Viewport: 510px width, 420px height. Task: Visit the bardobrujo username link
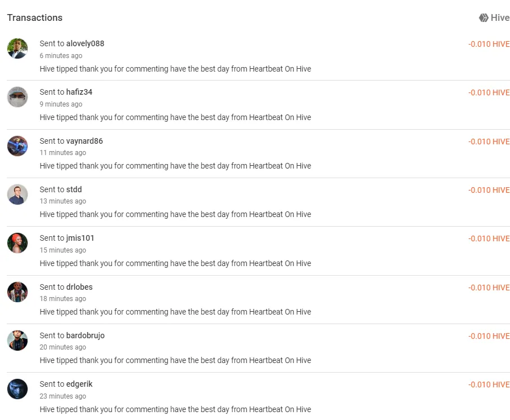pyautogui.click(x=86, y=335)
